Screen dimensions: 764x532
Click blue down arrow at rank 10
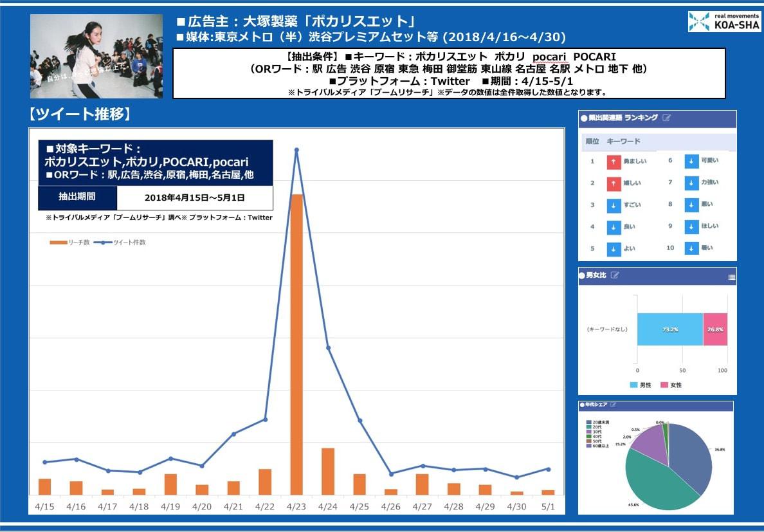691,248
